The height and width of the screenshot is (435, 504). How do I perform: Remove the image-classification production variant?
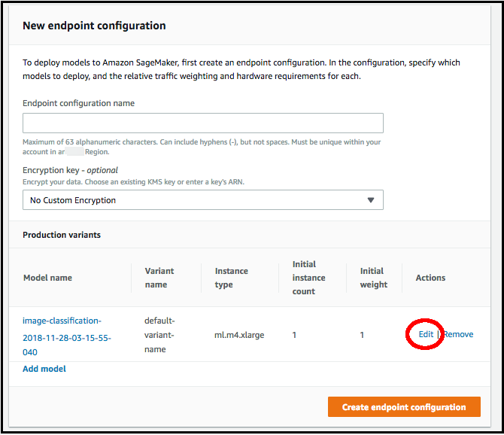[x=458, y=334]
